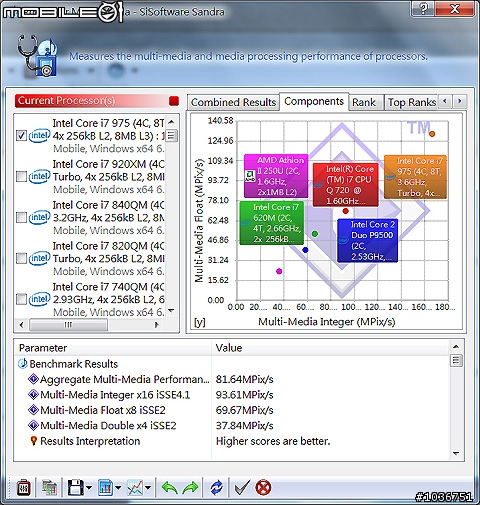Viewport: 480px width, 505px height.
Task: Select the Components tab
Action: 314,101
